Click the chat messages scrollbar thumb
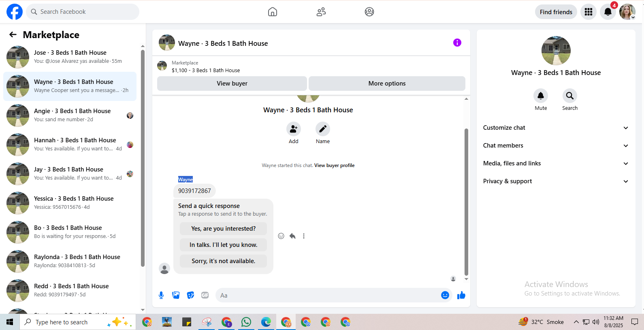Screen dimensions: 644x330 pyautogui.click(x=466, y=202)
